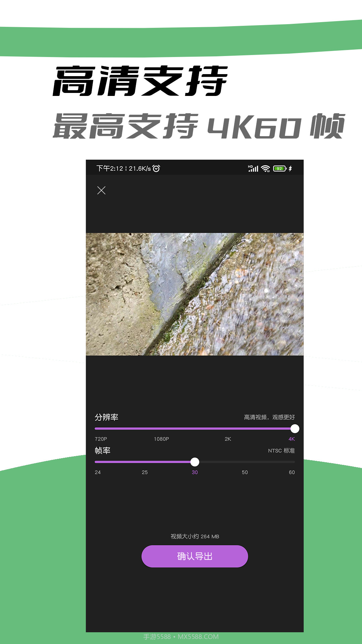Tap the alarm clock status icon
362x644 pixels.
(x=156, y=168)
